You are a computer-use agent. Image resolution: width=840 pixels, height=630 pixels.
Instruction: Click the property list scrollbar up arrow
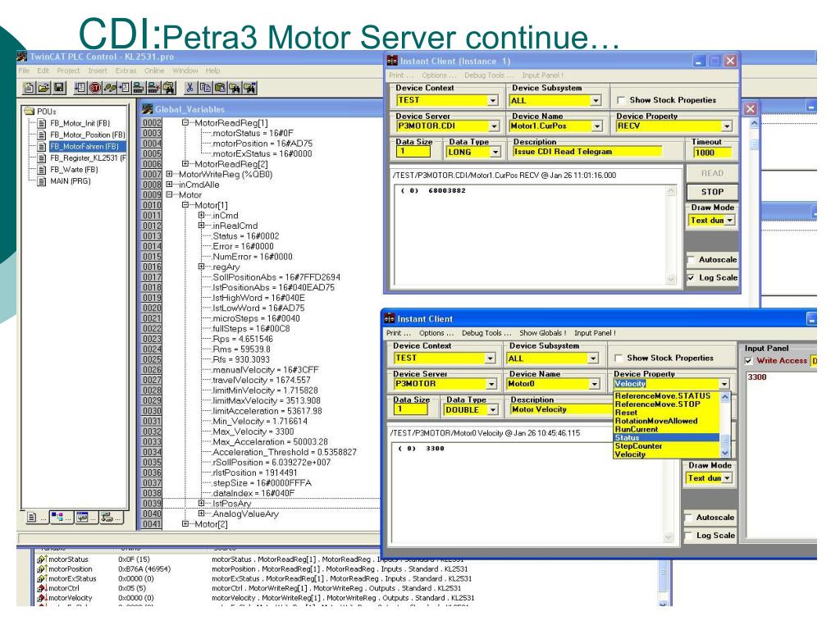coord(725,397)
